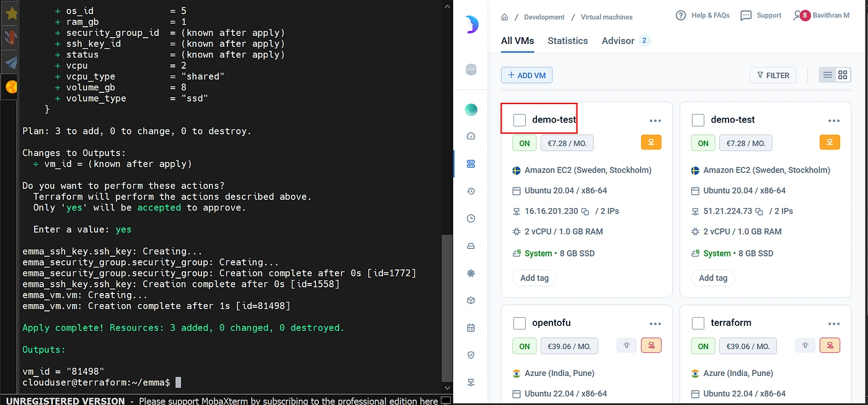This screenshot has width=868, height=405.
Task: Click the emma crescent logo icon
Action: click(471, 25)
